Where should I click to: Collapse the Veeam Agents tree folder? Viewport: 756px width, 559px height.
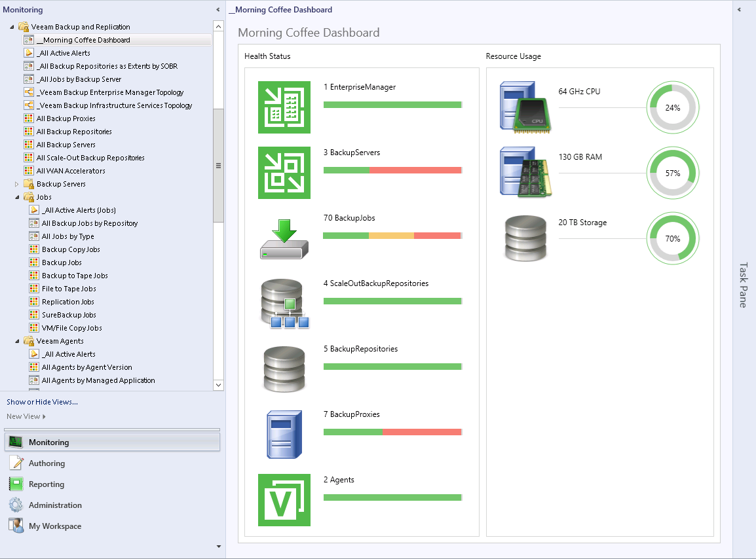tap(17, 341)
